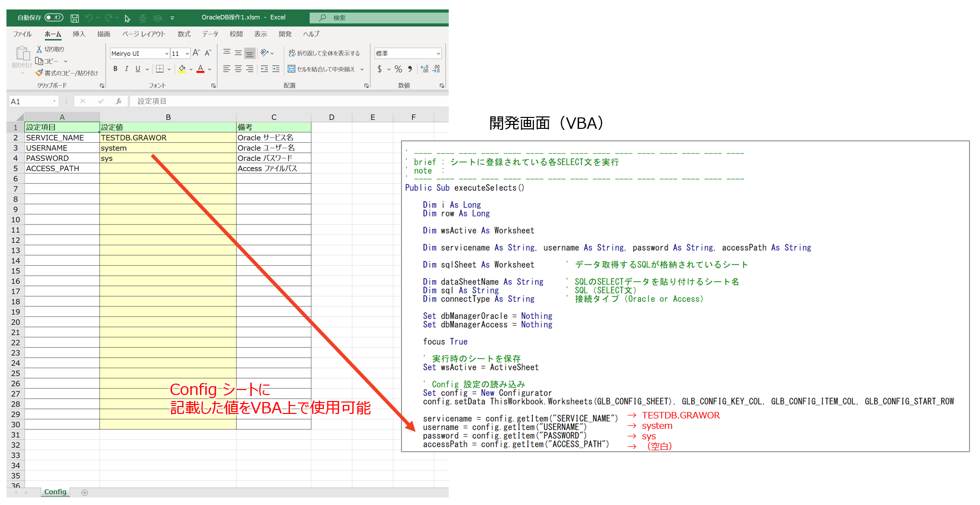Click the insert function fx icon
Screen dimensions: 980x505
tap(118, 101)
